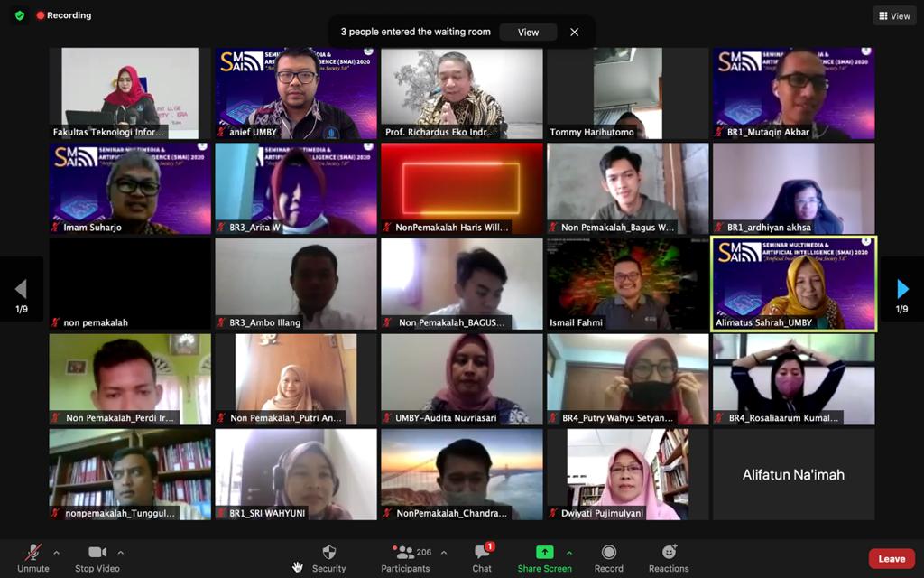Select NonPemakalah_Chandra... video tile
924x578 pixels.
(462, 475)
